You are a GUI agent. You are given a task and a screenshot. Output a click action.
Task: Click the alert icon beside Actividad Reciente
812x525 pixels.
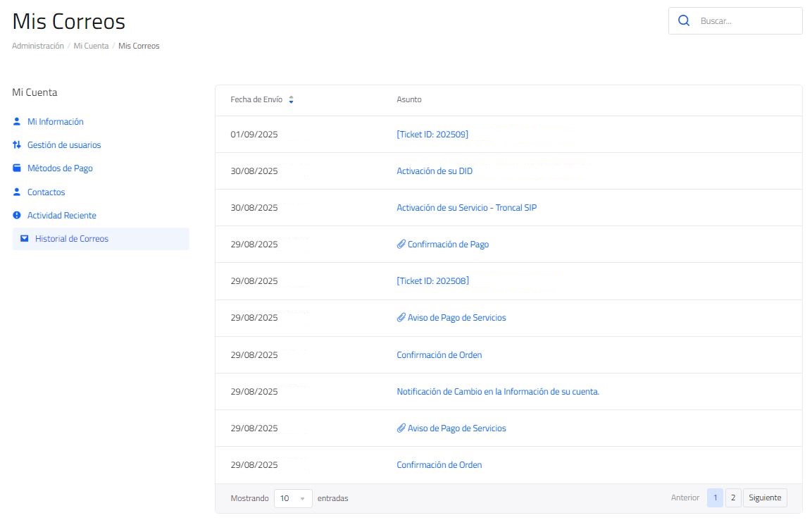click(x=17, y=215)
